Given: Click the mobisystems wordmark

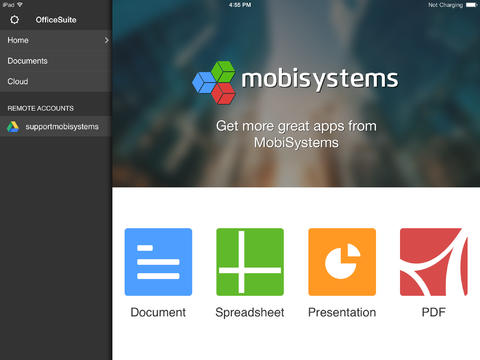Looking at the screenshot, I should 320,80.
